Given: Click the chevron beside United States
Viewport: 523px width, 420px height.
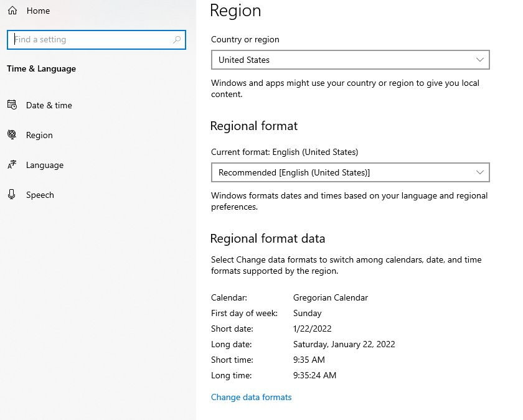Looking at the screenshot, I should (x=479, y=60).
